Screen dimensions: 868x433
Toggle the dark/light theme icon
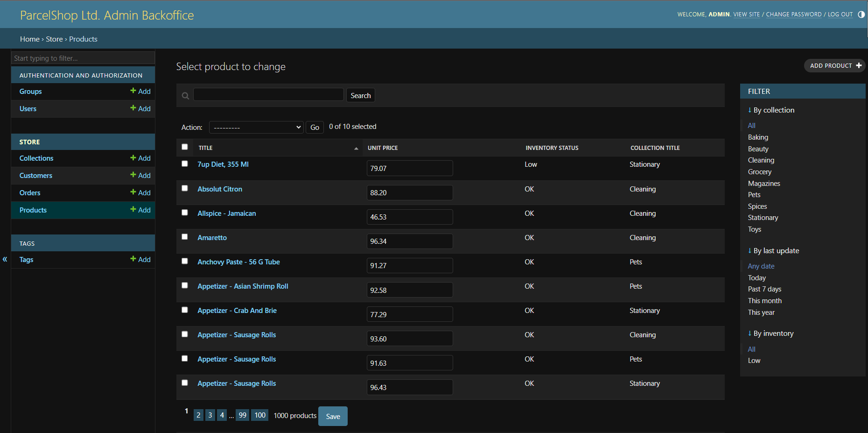click(x=861, y=14)
